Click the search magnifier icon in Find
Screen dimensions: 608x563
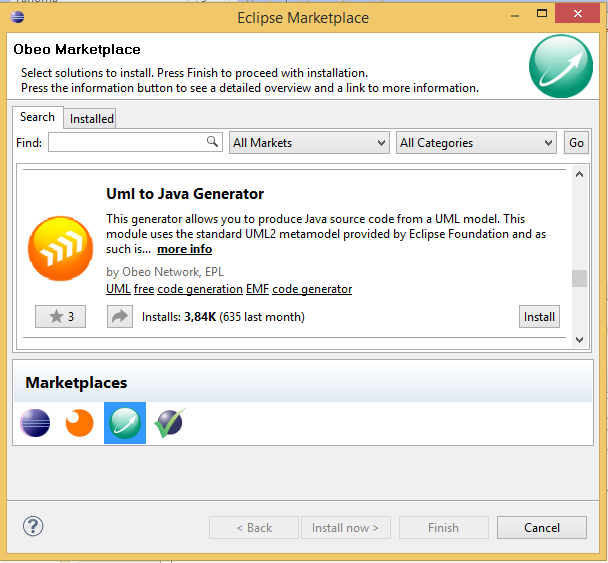tap(212, 142)
